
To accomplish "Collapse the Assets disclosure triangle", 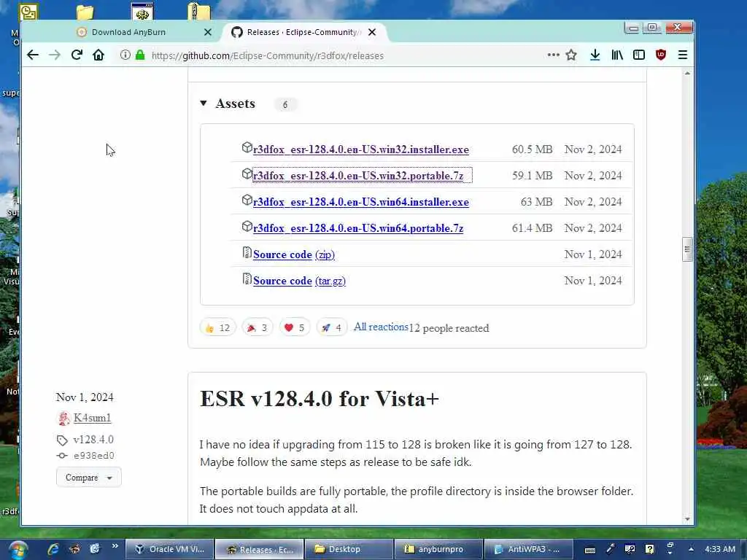I will 204,104.
